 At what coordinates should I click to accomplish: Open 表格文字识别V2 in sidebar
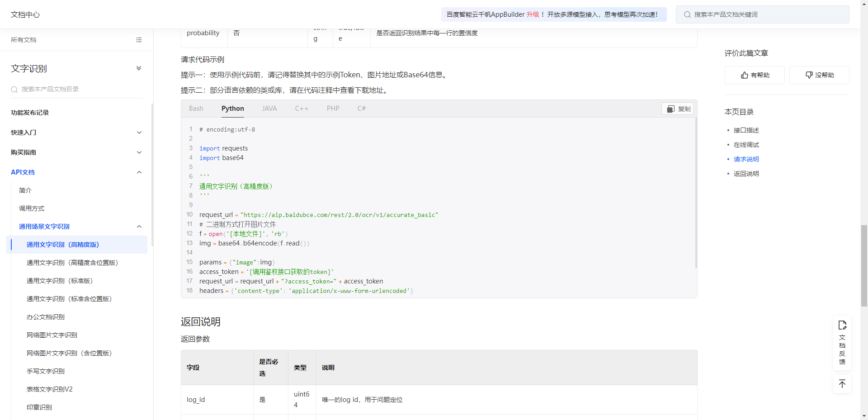tap(50, 389)
